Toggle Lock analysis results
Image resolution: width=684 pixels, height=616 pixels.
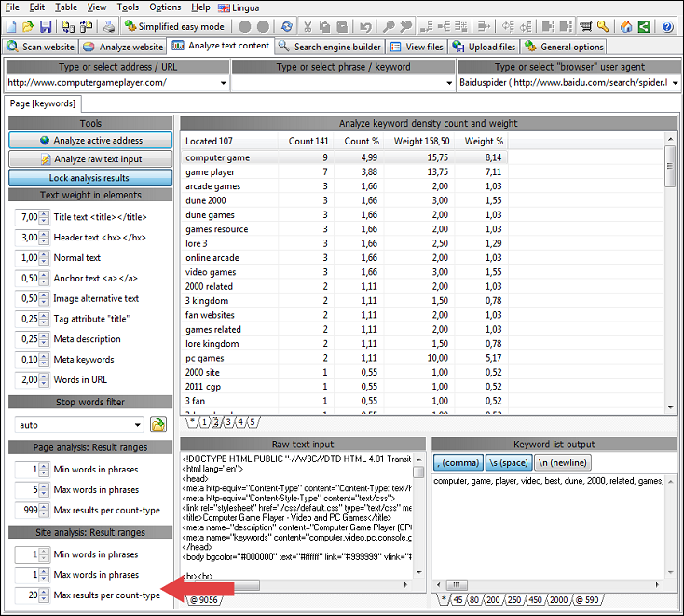[90, 178]
